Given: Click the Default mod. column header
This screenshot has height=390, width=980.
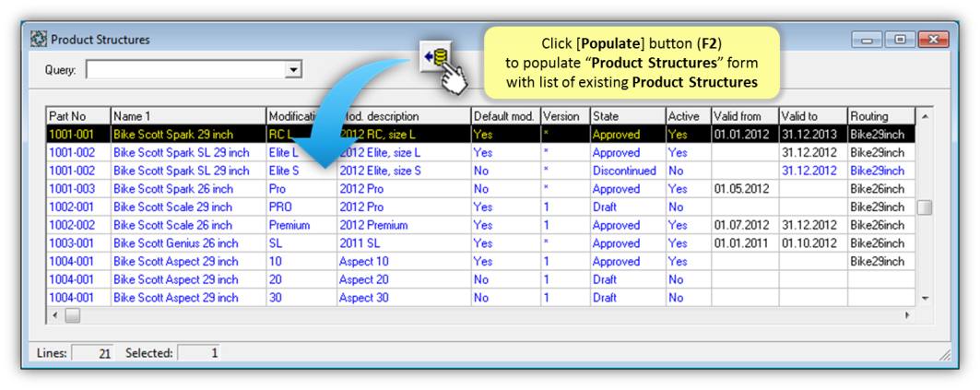Looking at the screenshot, I should pyautogui.click(x=505, y=116).
